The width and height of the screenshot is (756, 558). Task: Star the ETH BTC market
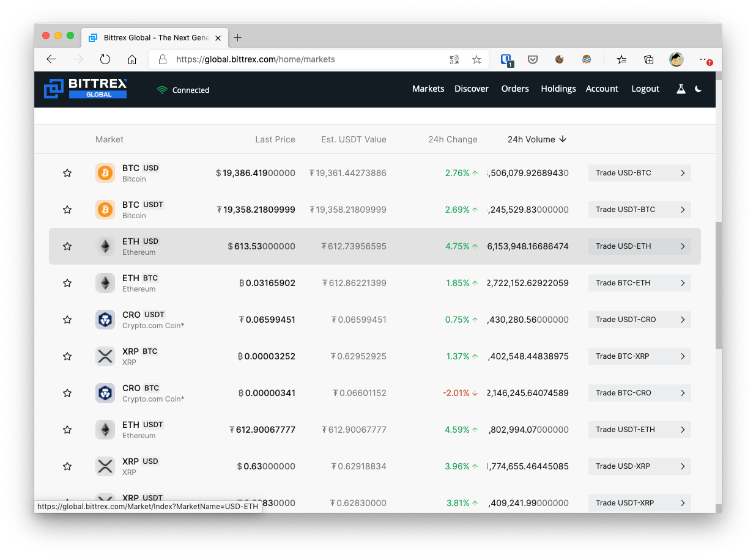(x=67, y=283)
